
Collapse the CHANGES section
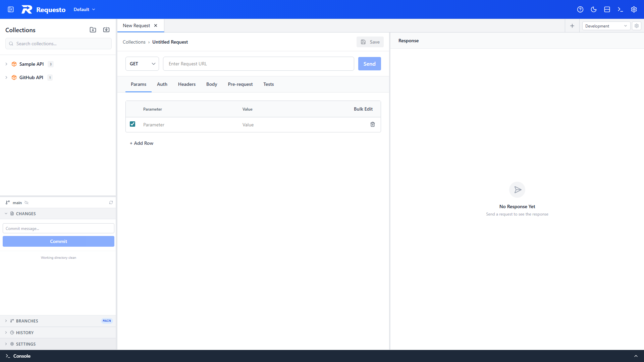(x=58, y=214)
